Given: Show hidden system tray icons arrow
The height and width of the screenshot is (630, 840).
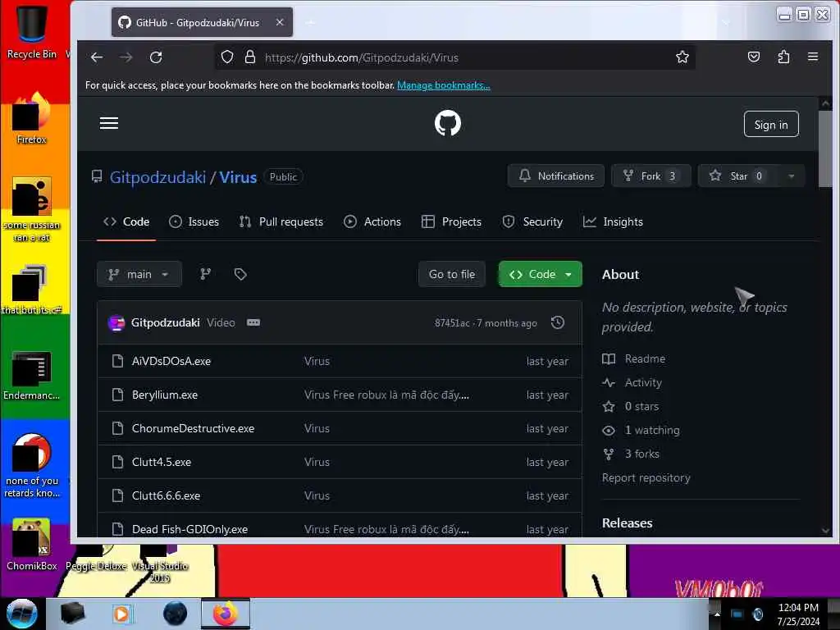Looking at the screenshot, I should coord(717,614).
